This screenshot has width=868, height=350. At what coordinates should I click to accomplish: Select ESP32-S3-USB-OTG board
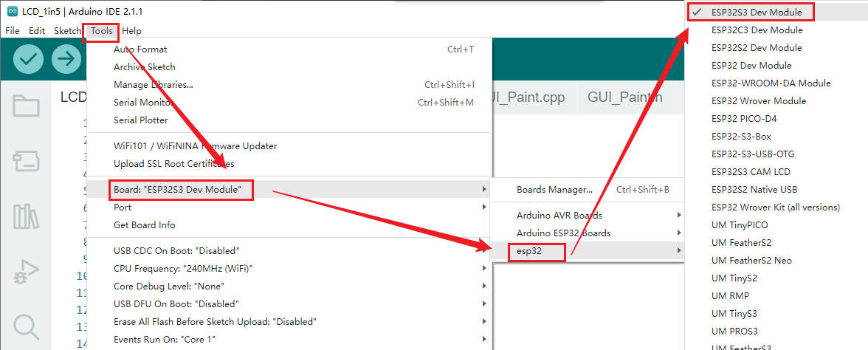click(x=776, y=154)
